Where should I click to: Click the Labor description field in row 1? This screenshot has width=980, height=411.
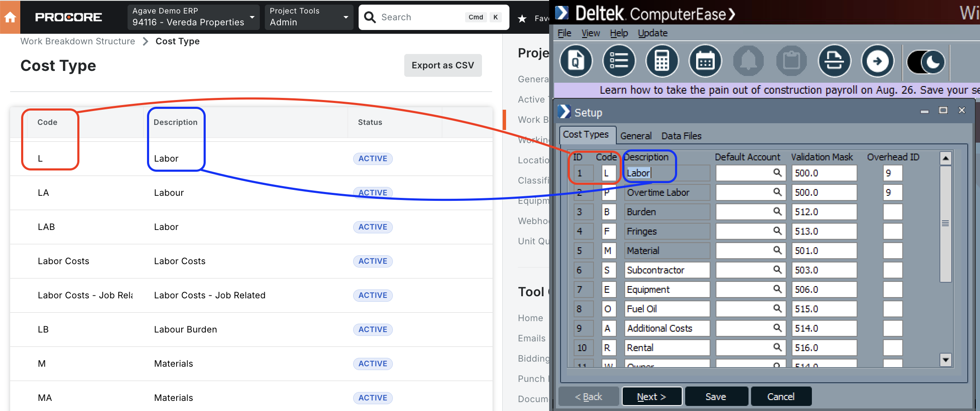pos(667,173)
